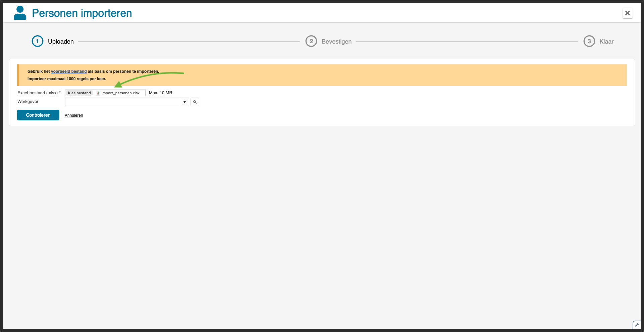
Task: Click the import_personen.xlsx file name
Action: (x=120, y=93)
